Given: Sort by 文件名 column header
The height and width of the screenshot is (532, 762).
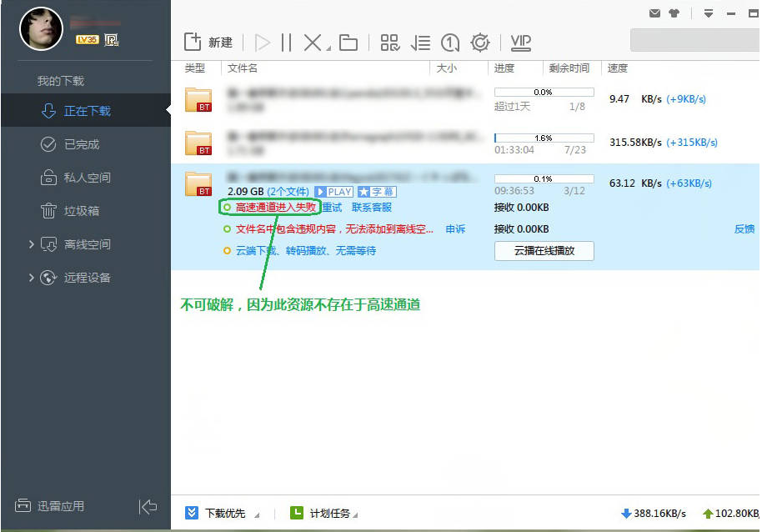Looking at the screenshot, I should tap(243, 68).
